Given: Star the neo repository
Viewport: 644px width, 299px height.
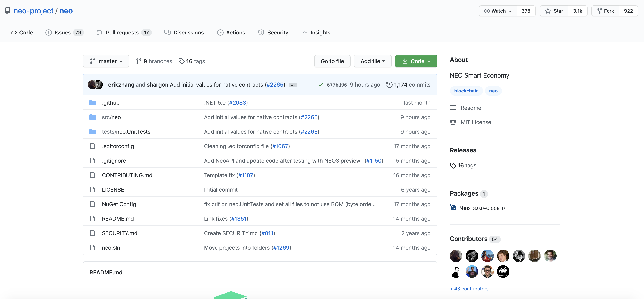Looking at the screenshot, I should pyautogui.click(x=554, y=11).
